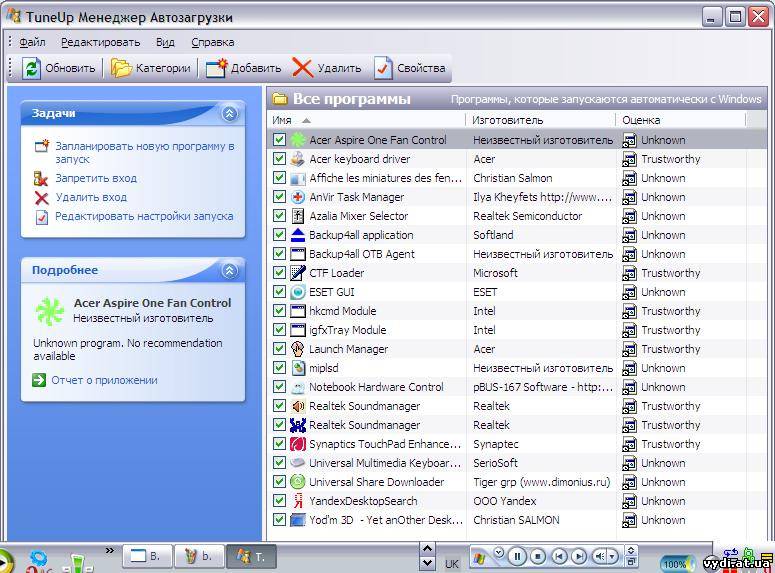Click the taskbar scroll up arrow
This screenshot has width=775, height=573.
[x=427, y=548]
